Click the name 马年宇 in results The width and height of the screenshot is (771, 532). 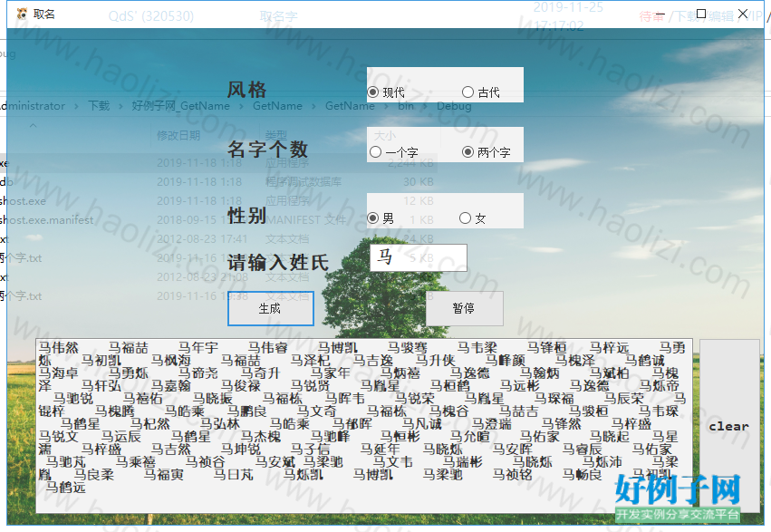point(198,348)
